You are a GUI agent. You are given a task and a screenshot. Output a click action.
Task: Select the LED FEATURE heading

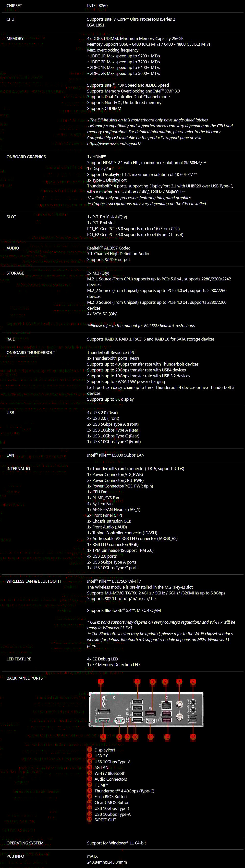point(19,659)
